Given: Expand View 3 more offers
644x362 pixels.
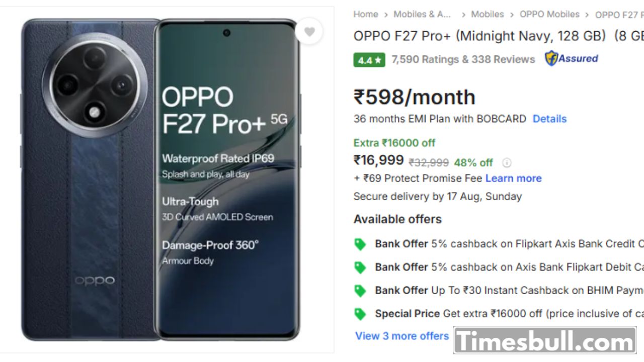Looking at the screenshot, I should coord(402,336).
